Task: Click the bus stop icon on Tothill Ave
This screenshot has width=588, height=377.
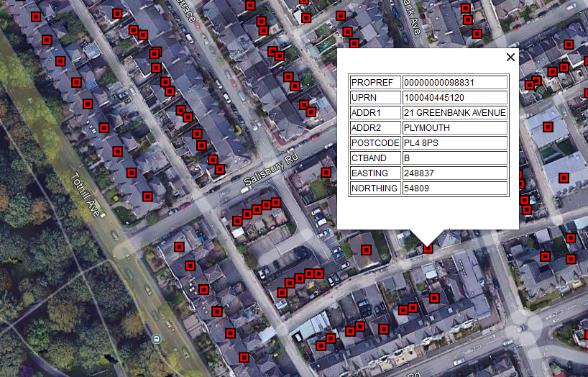Action: 157,339
